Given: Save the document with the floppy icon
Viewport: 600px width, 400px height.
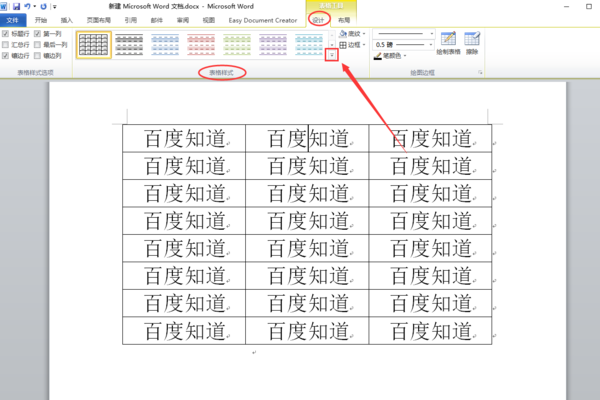Looking at the screenshot, I should click(x=16, y=7).
